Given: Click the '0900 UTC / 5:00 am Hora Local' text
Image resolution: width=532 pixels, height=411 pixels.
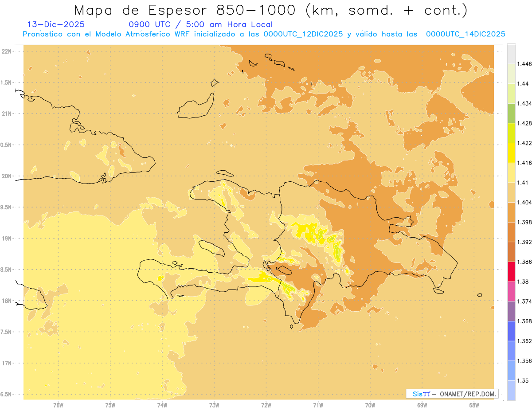Looking at the screenshot, I should tap(200, 25).
